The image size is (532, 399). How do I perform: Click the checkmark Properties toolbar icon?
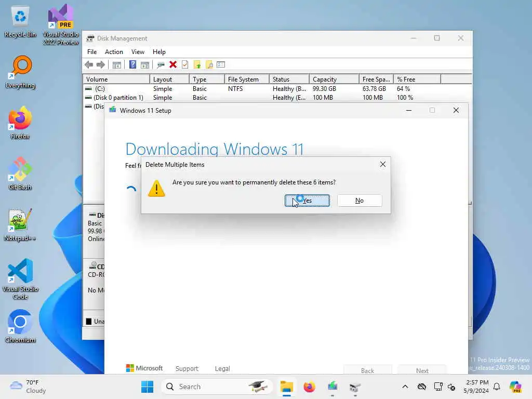(185, 65)
